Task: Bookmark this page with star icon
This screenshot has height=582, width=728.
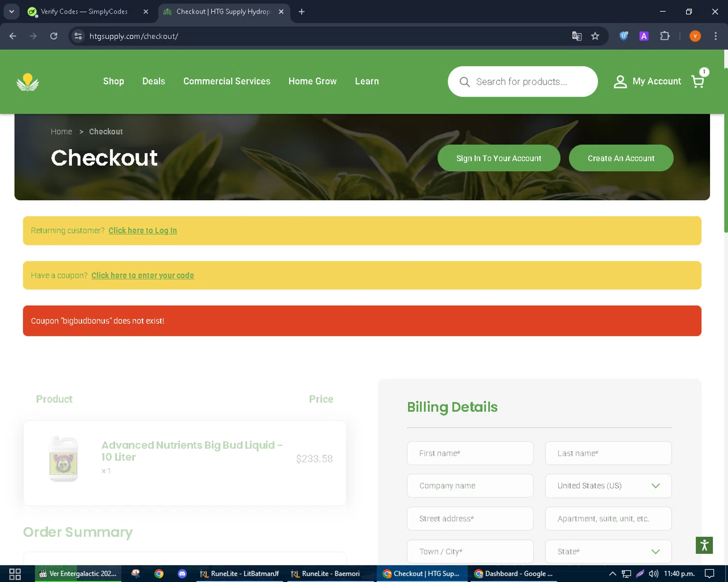Action: [x=595, y=36]
